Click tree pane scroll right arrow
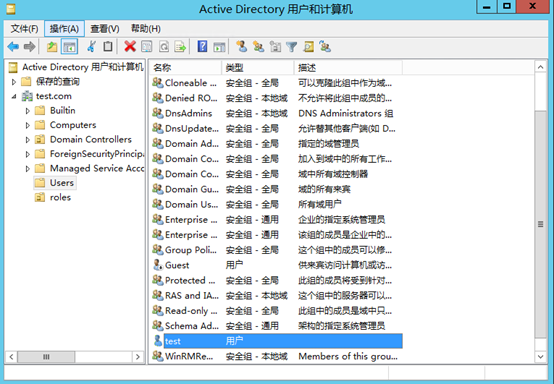The width and height of the screenshot is (554, 384). (x=138, y=357)
